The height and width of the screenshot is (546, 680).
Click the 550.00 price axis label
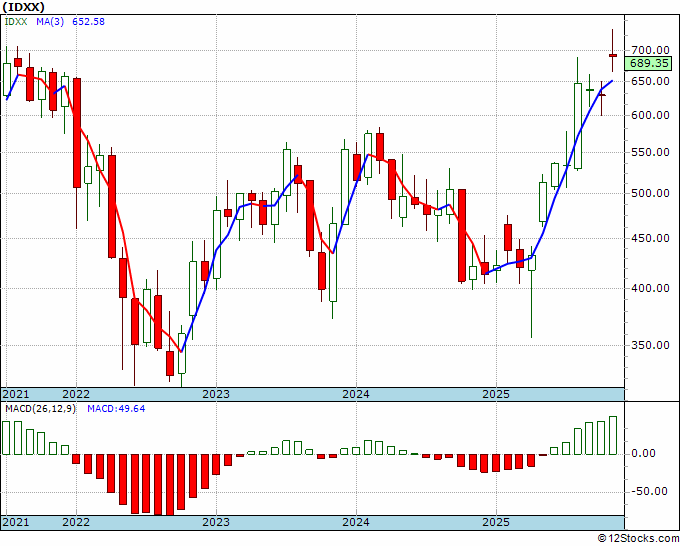(x=651, y=153)
